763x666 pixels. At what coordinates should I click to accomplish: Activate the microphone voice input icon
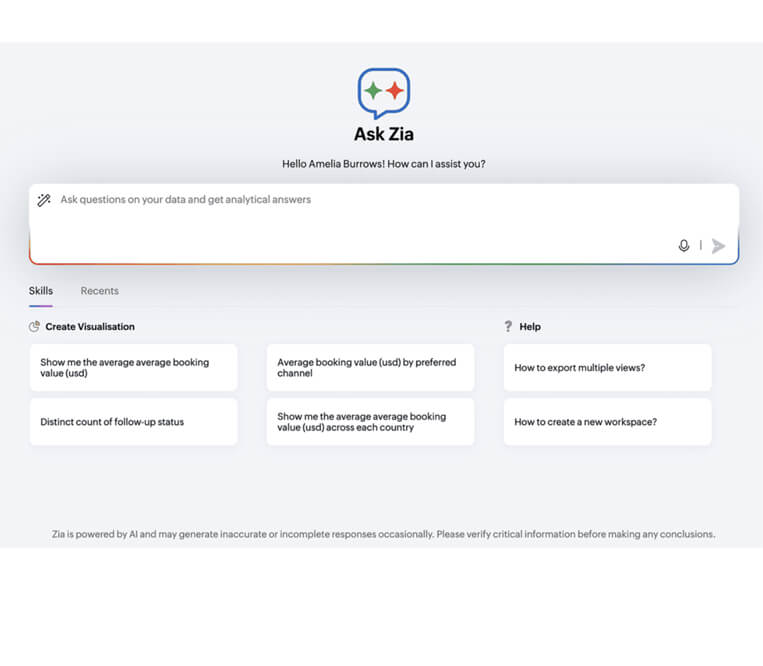click(683, 246)
